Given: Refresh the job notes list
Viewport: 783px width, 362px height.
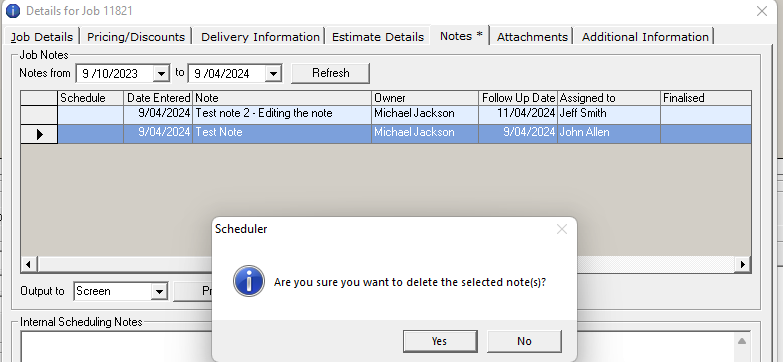Looking at the screenshot, I should pos(331,73).
